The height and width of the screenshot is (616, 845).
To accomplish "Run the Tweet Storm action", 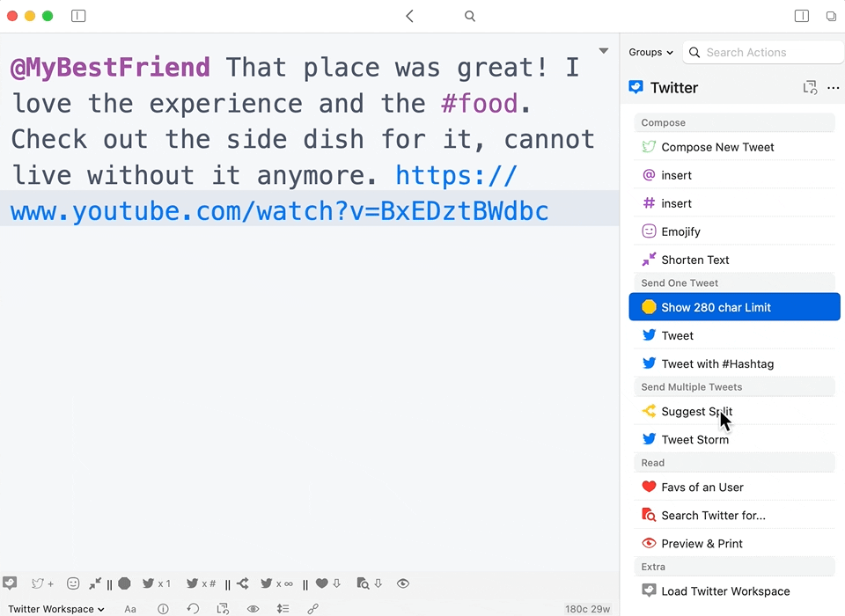I will [x=734, y=439].
